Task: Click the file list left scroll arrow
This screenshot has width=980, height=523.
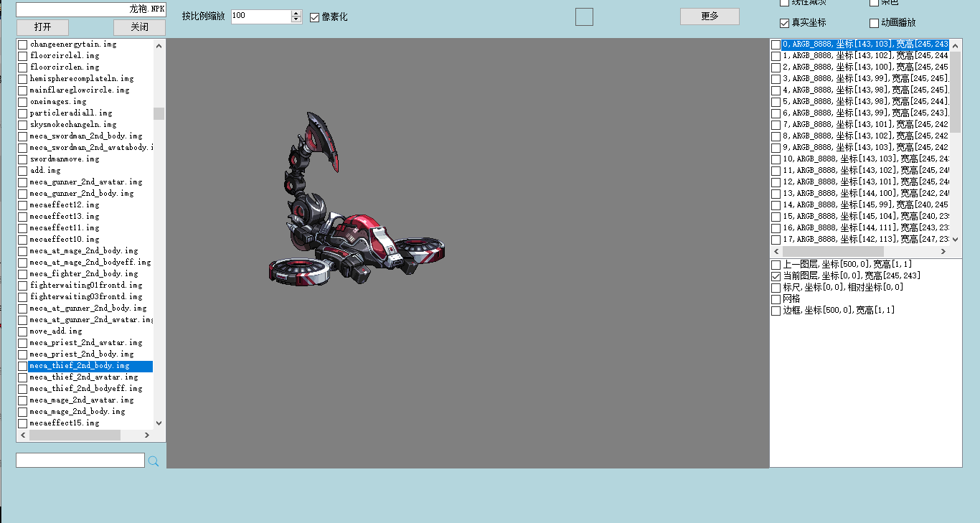Action: click(23, 435)
